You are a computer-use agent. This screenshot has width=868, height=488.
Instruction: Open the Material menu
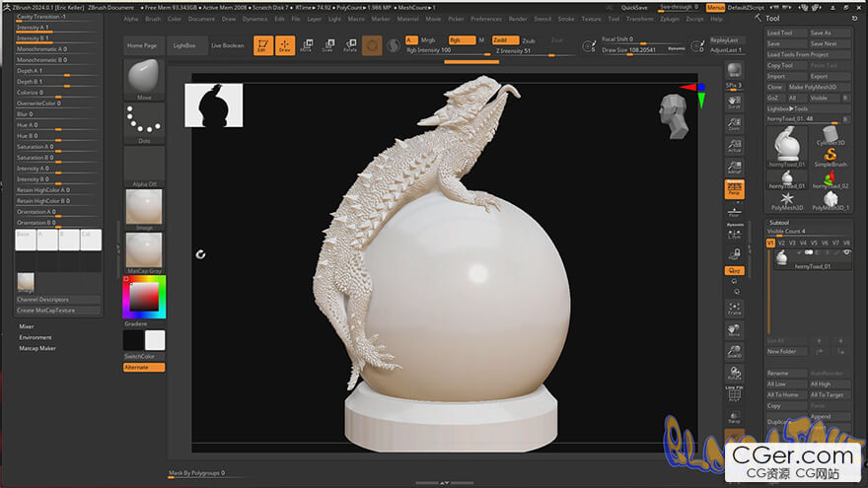(x=408, y=19)
